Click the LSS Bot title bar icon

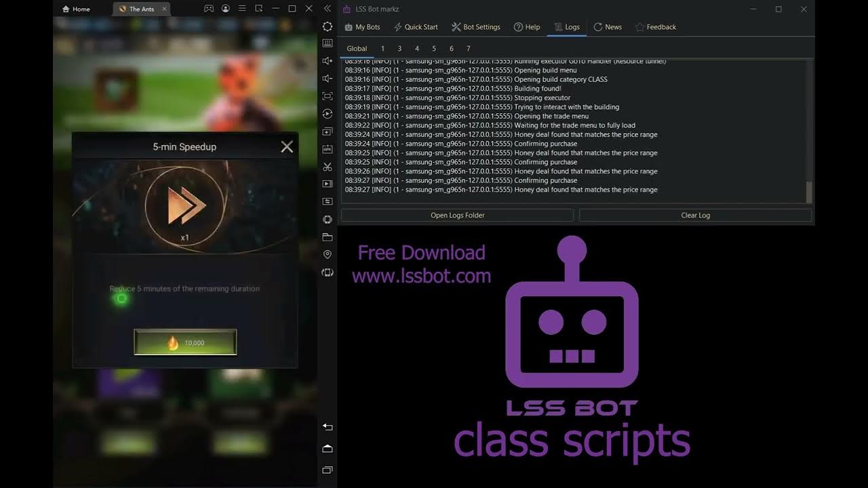pyautogui.click(x=347, y=9)
